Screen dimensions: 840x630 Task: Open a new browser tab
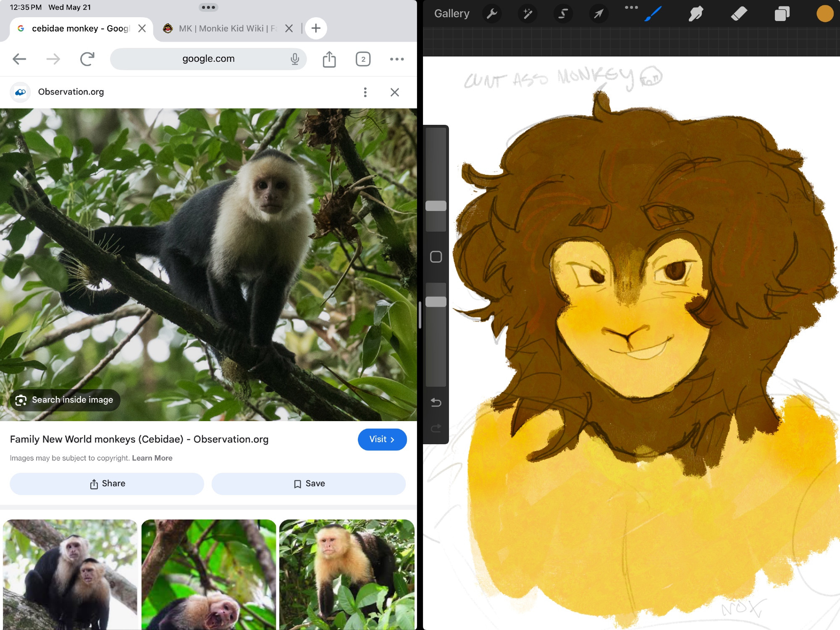click(316, 28)
